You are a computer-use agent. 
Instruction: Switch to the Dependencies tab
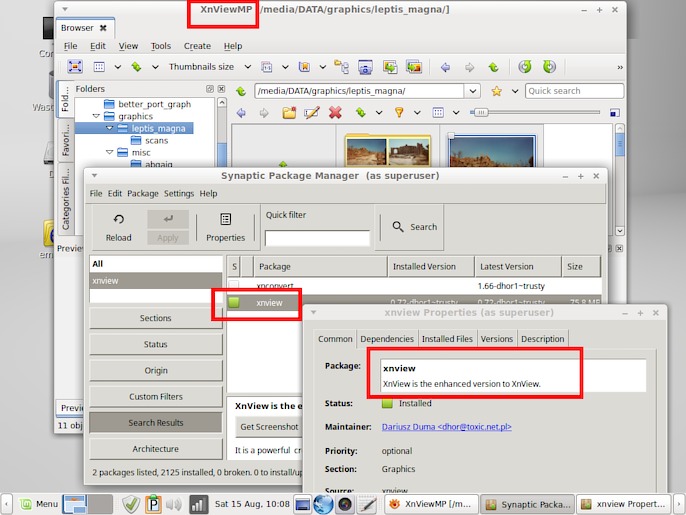[387, 339]
